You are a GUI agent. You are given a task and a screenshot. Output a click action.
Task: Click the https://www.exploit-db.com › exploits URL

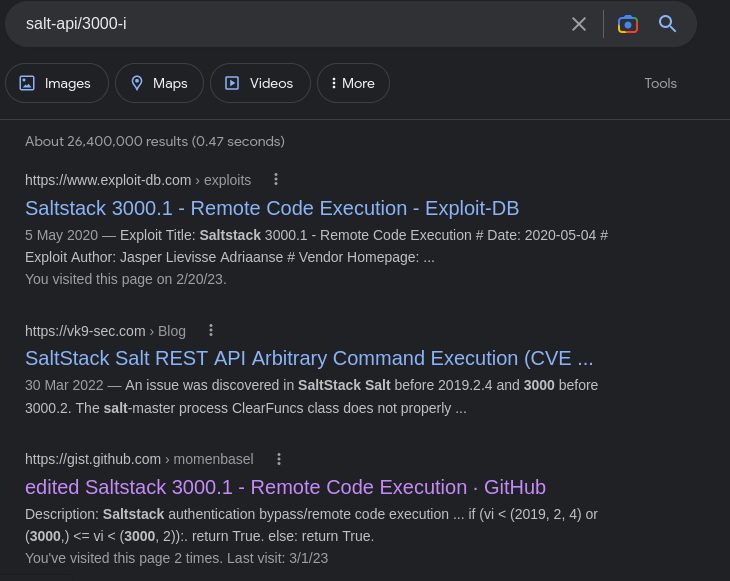click(x=138, y=180)
